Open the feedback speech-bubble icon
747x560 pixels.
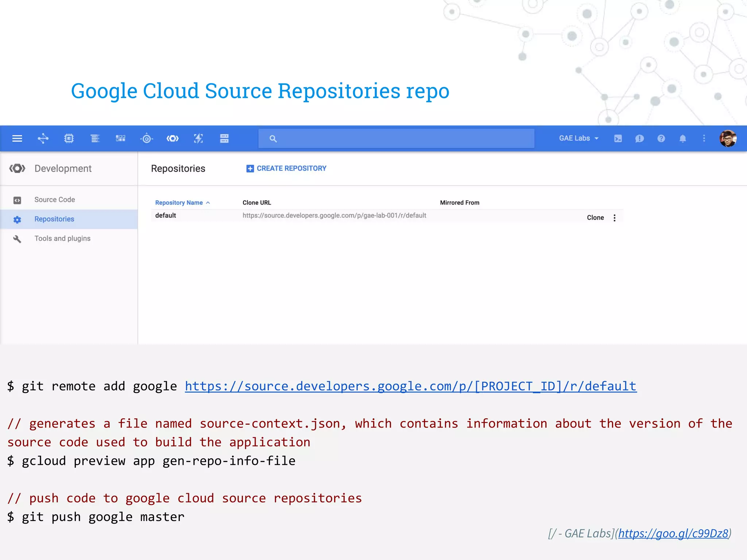639,139
